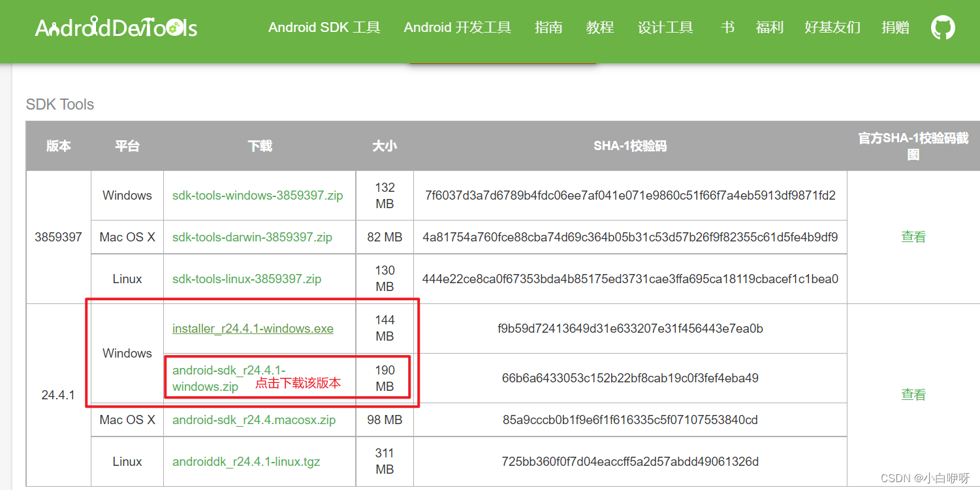Screen dimensions: 980x490
Task: Download sdk-tools-darwin-3859397.zip
Action: (x=252, y=237)
